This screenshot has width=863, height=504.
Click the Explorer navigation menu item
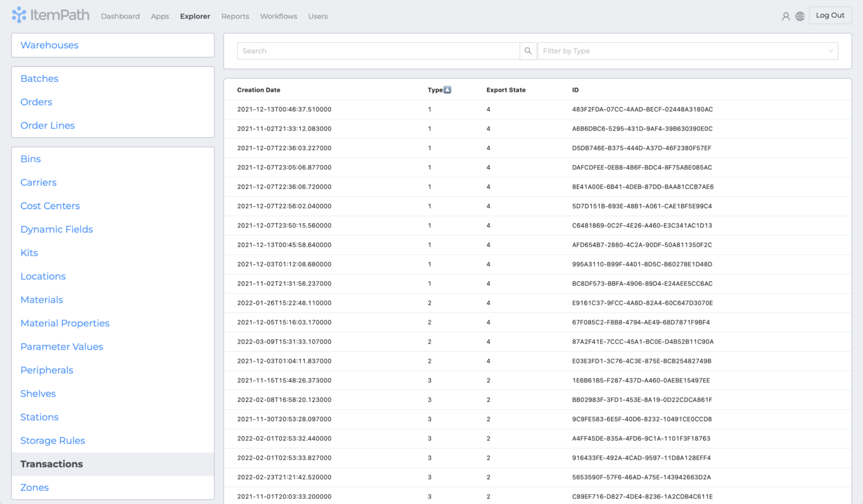coord(195,15)
